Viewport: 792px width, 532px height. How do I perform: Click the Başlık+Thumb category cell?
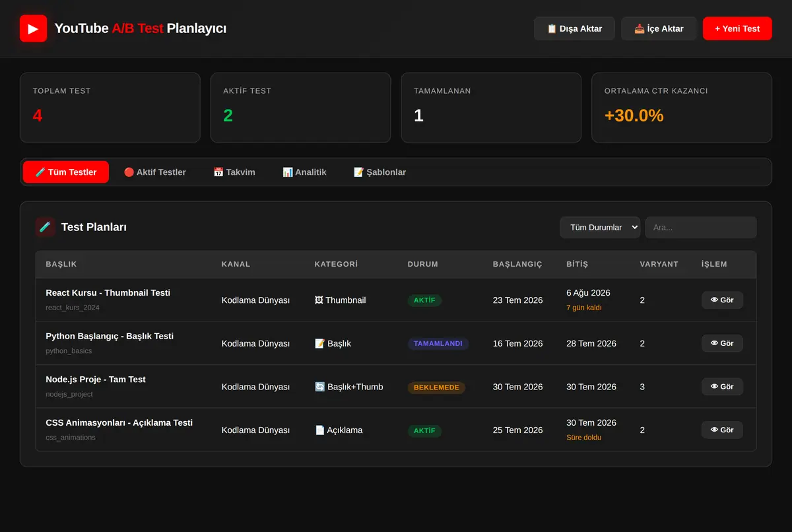[349, 387]
